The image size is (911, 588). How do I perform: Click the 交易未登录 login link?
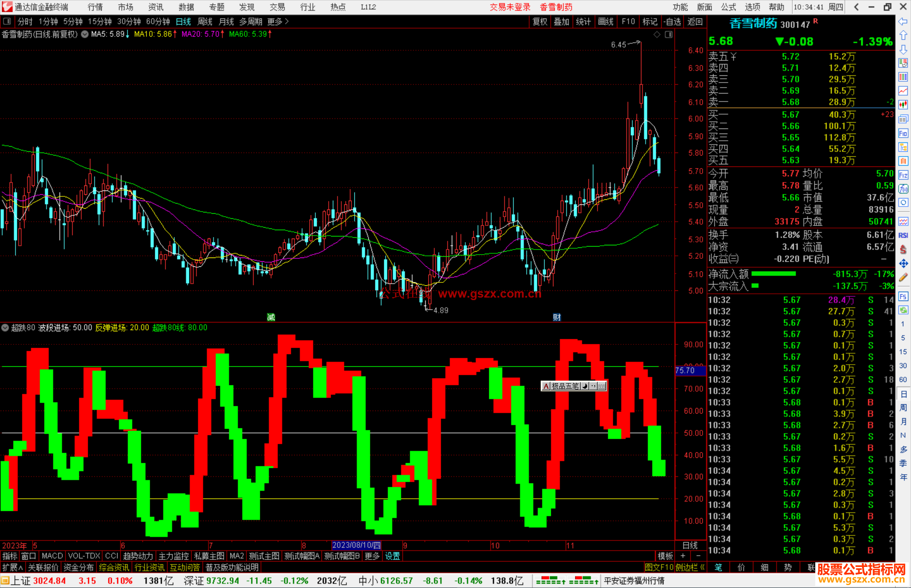509,7
